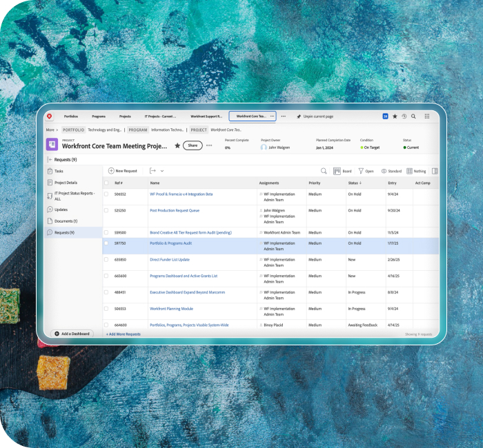
Task: Select all requests with the header checkbox
Action: click(106, 183)
